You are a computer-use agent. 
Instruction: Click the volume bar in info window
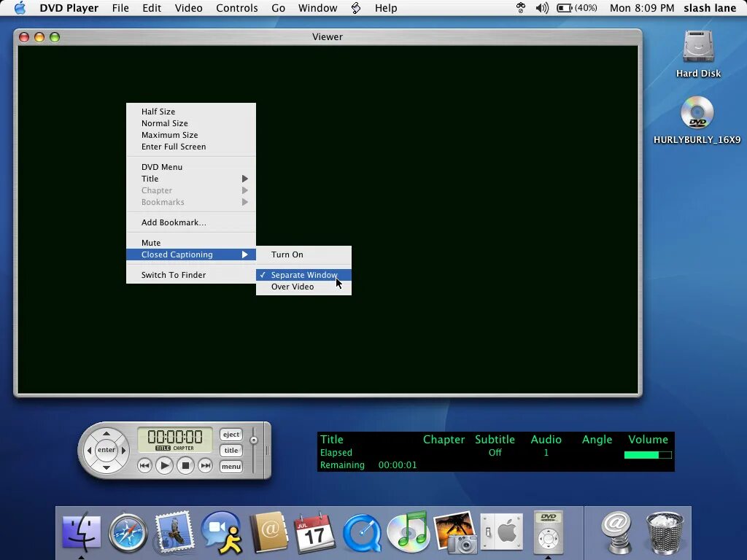pos(648,455)
